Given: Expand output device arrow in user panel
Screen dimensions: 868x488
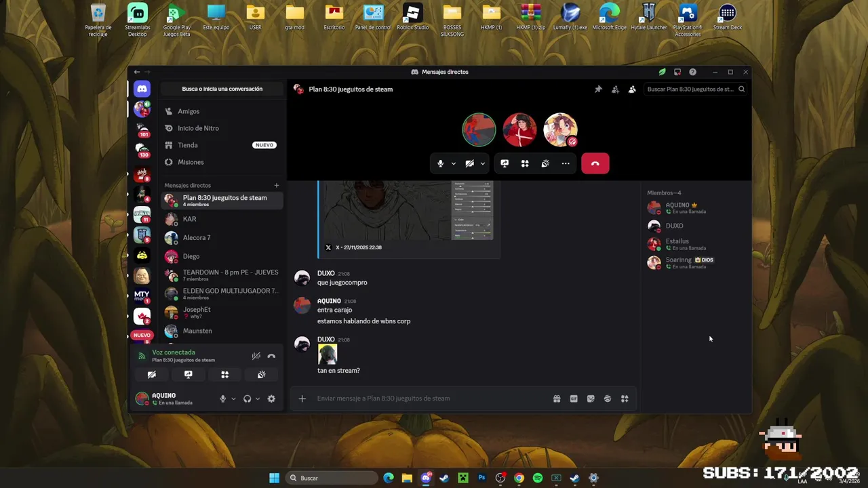Looking at the screenshot, I should (x=258, y=399).
